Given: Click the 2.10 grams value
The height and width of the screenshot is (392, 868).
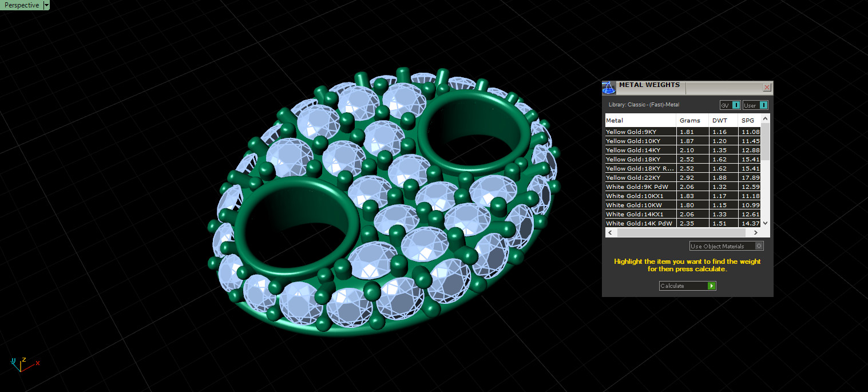Looking at the screenshot, I should click(x=686, y=150).
